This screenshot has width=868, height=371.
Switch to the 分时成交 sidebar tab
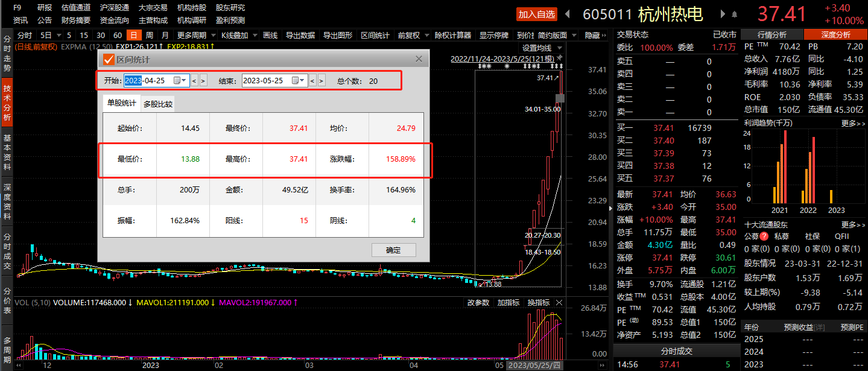pos(7,252)
